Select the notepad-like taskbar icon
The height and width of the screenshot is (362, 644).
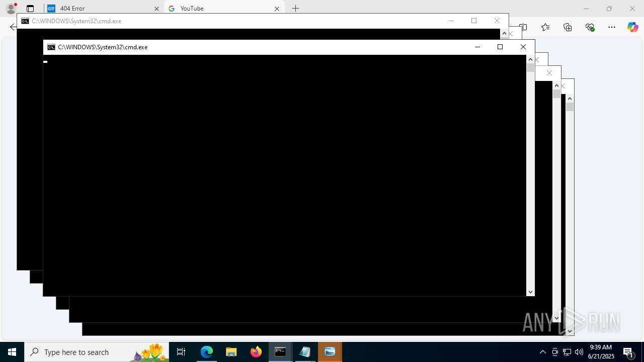click(x=305, y=352)
